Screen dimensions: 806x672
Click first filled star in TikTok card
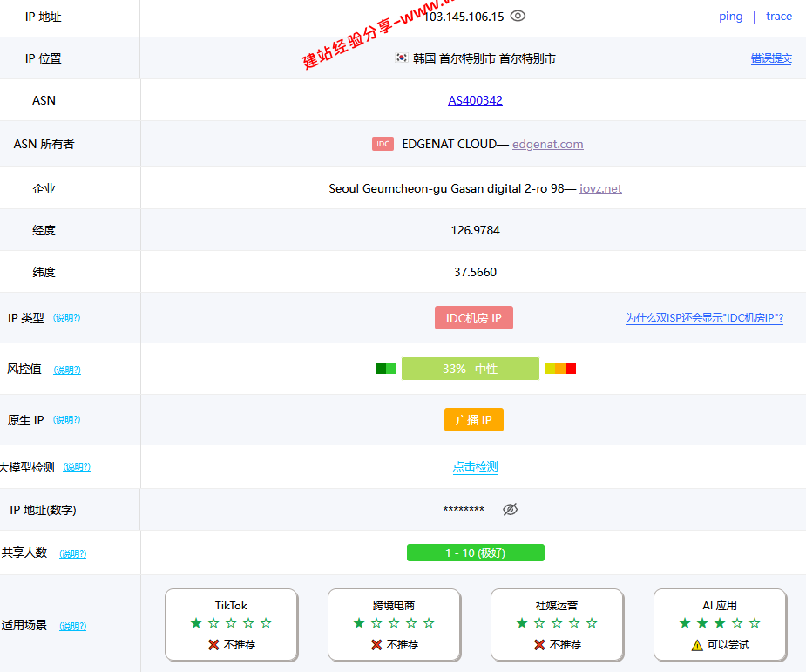(196, 623)
